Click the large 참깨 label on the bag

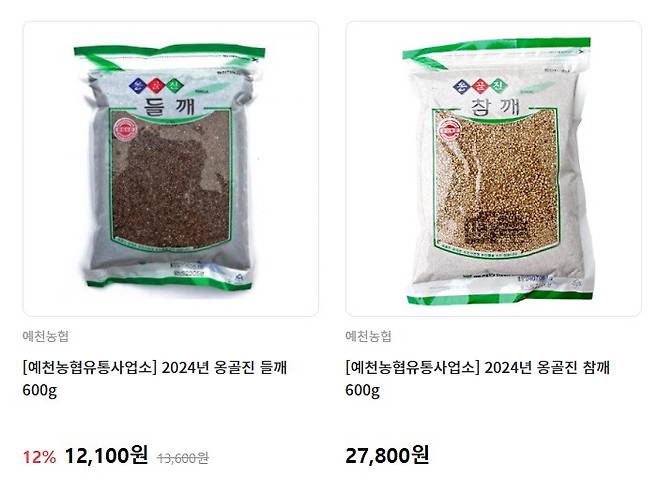tap(495, 106)
